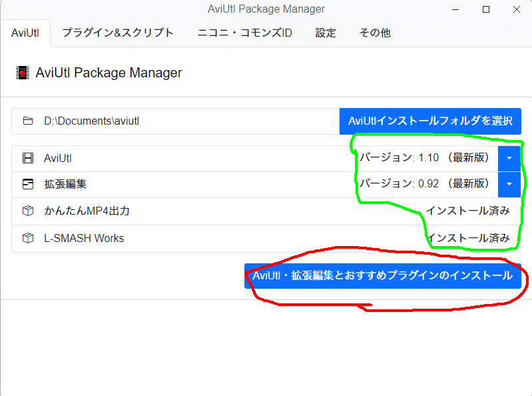Open the 拡張編集 version 0.92 dropdown arrow
The width and height of the screenshot is (532, 396).
click(x=509, y=184)
